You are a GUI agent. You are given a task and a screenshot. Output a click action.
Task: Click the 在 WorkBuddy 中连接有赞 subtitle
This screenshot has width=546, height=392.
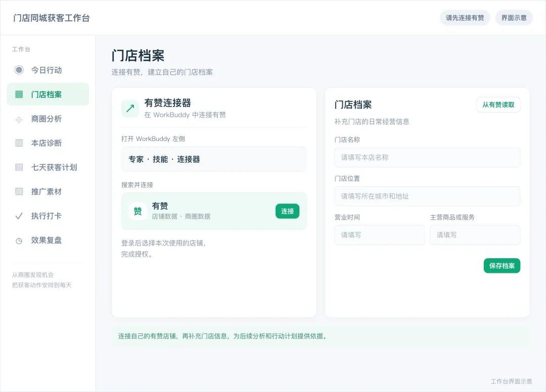pyautogui.click(x=185, y=115)
